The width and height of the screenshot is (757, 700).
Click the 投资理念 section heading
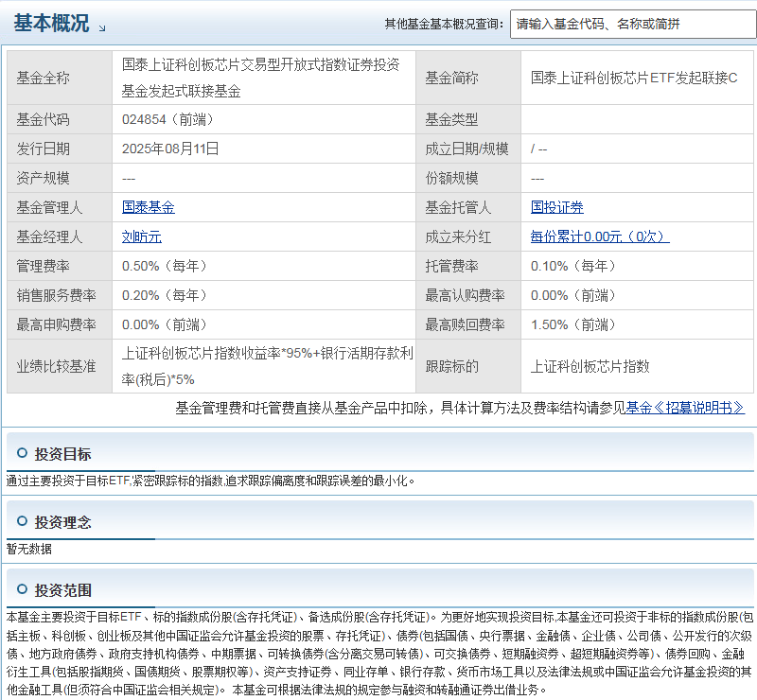[62, 522]
